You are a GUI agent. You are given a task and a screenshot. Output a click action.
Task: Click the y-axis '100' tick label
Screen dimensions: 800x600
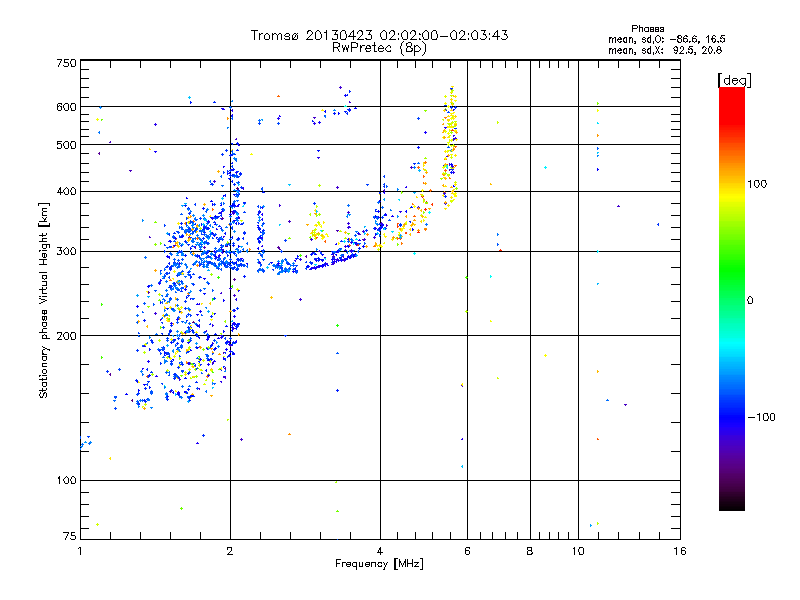pos(66,480)
